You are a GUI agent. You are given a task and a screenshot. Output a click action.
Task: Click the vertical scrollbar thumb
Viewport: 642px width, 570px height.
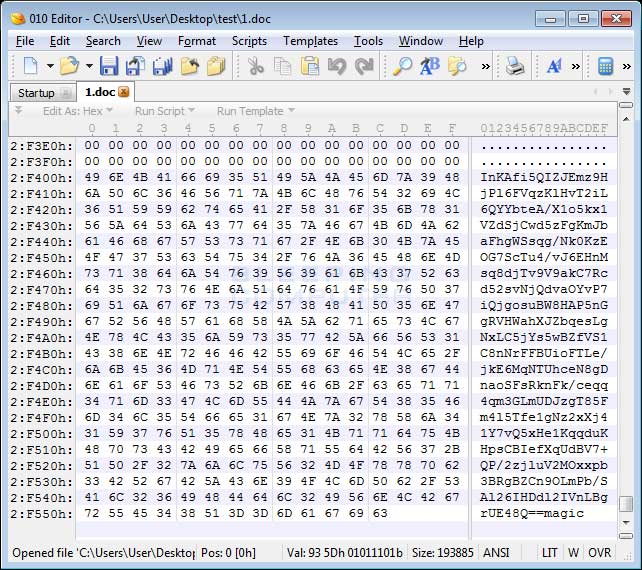pos(626,504)
